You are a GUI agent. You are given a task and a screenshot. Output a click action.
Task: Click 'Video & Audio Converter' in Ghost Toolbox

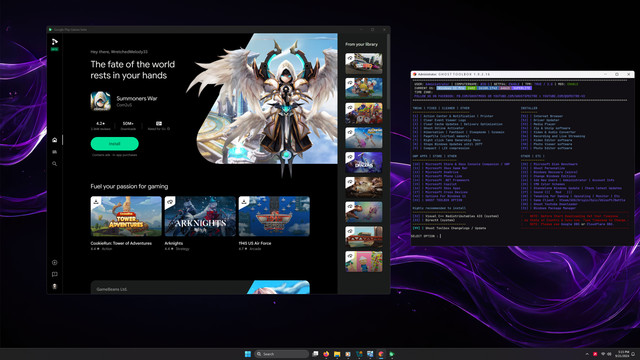[554, 132]
